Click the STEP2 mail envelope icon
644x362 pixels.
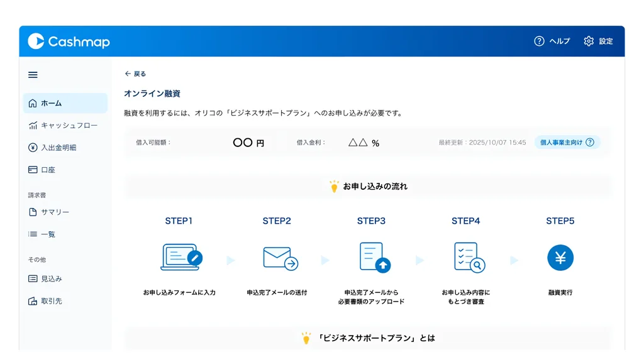[x=280, y=258]
